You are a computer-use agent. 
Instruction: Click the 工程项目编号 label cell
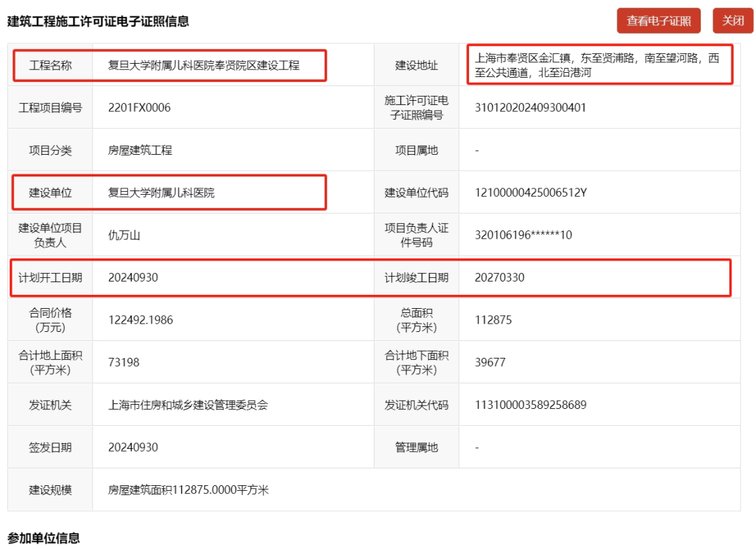tap(50, 108)
